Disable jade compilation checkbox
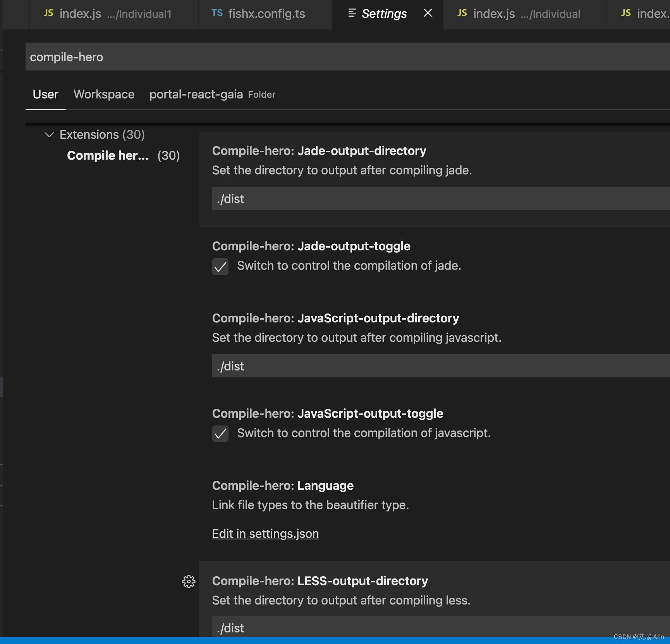The height and width of the screenshot is (644, 670). tap(220, 267)
